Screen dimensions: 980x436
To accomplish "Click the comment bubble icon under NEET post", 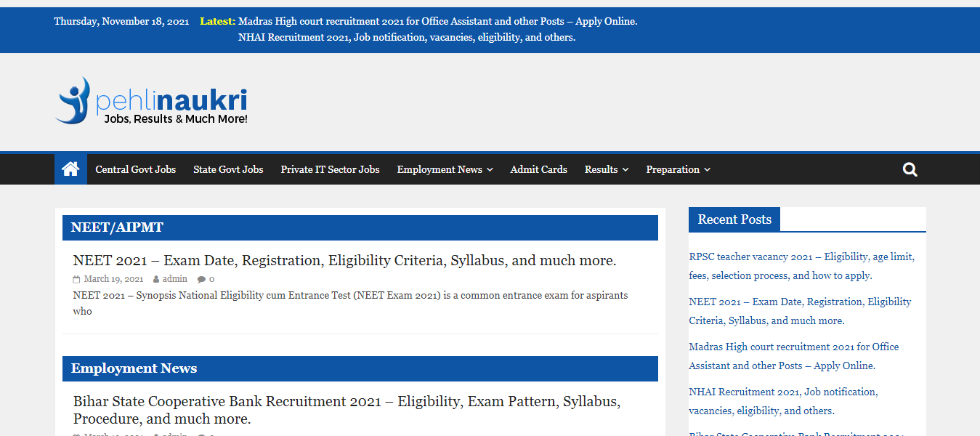I will 201,279.
